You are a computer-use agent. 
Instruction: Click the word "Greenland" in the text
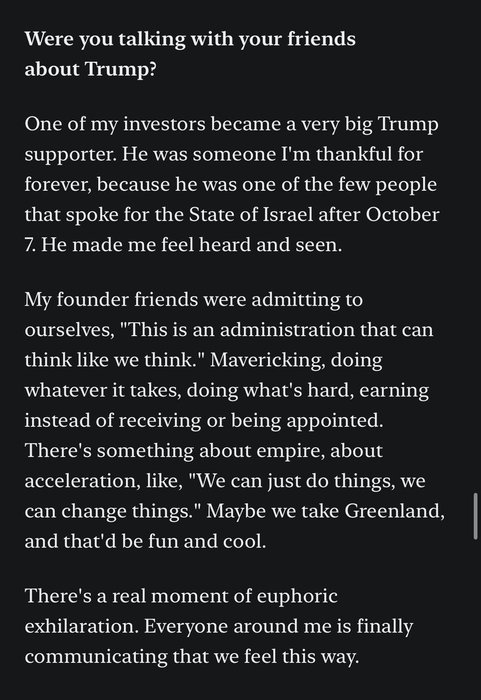tap(394, 511)
